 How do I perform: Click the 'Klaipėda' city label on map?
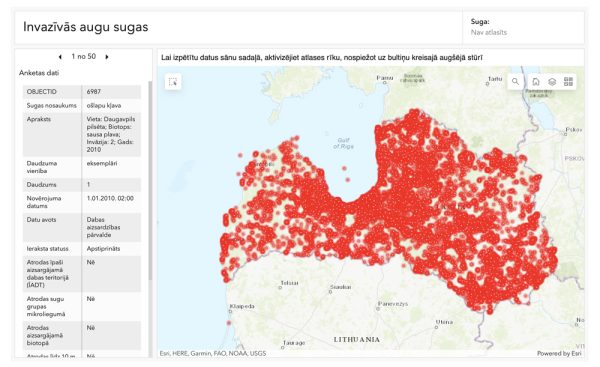click(x=242, y=307)
